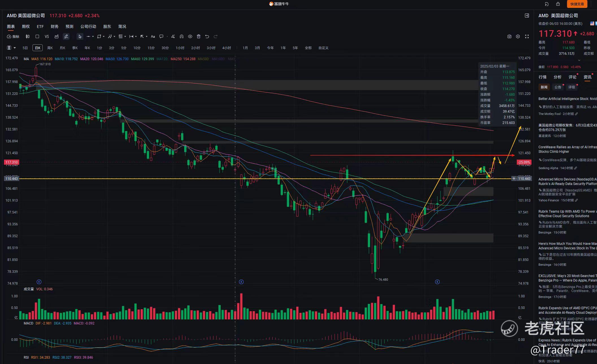This screenshot has width=597, height=364.
Task: Open the 财务 financials tab
Action: click(55, 27)
